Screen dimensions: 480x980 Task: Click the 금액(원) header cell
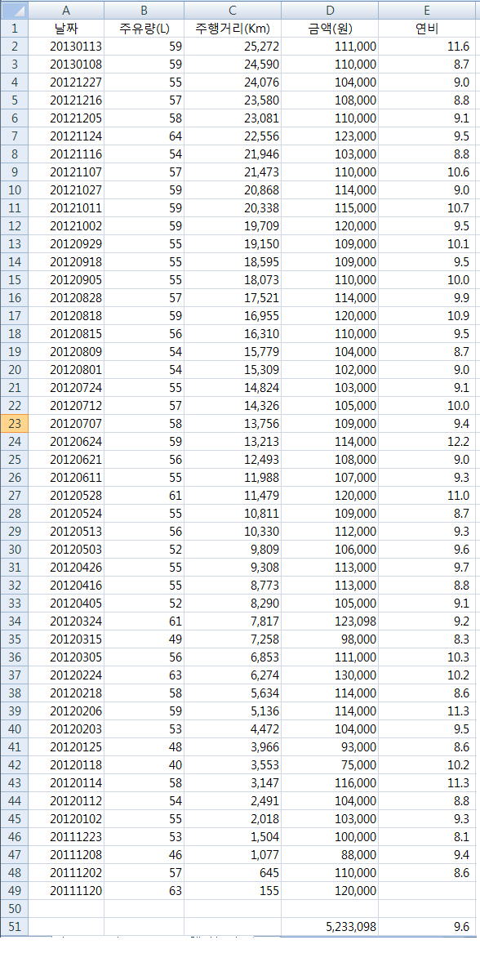330,29
